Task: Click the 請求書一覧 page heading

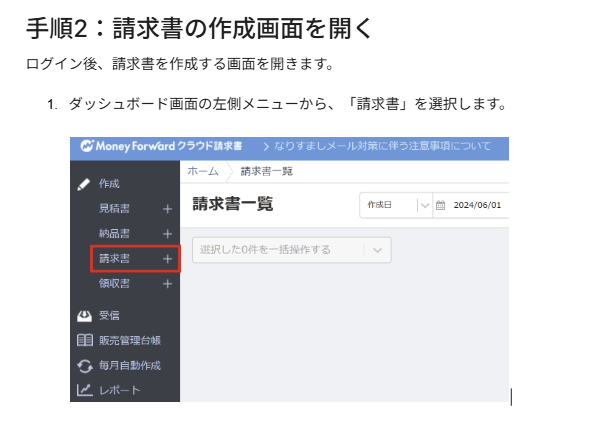Action: pos(233,204)
